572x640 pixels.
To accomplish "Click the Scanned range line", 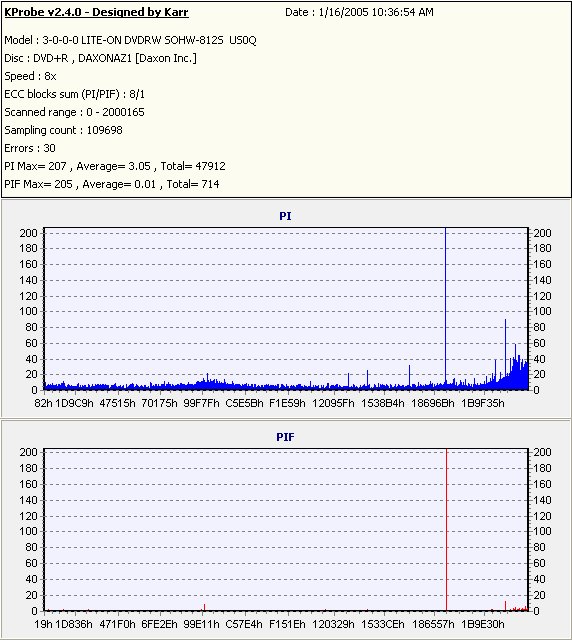I will [74, 112].
